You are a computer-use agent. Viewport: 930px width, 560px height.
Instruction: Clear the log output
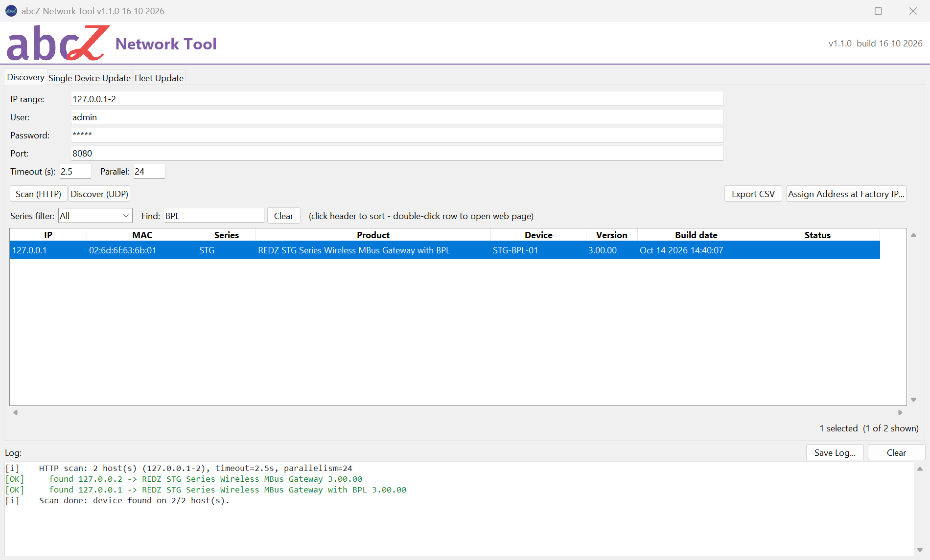pyautogui.click(x=896, y=452)
